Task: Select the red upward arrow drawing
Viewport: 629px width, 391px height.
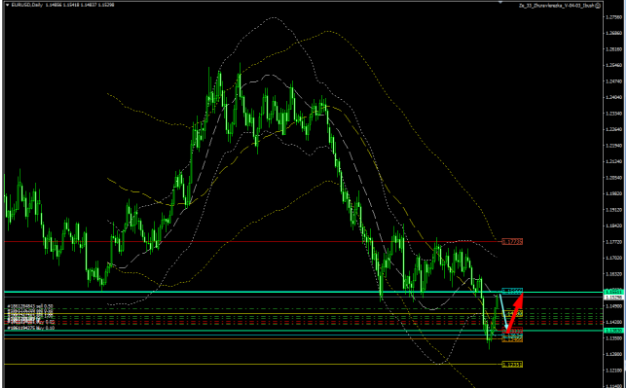Action: [x=515, y=312]
